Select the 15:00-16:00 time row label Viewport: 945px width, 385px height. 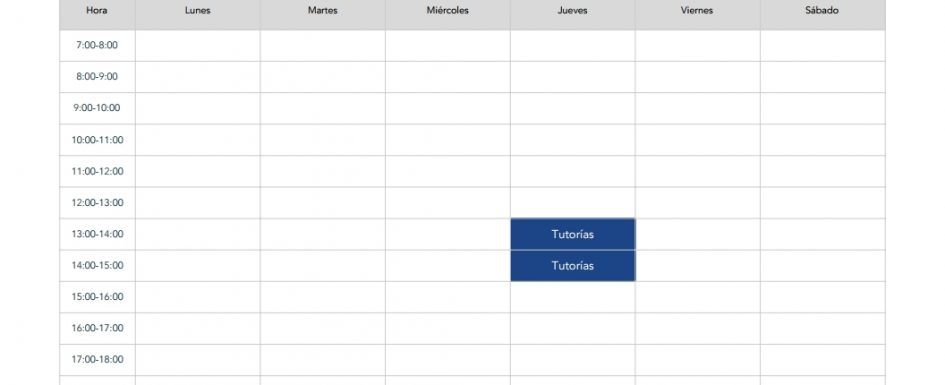[97, 296]
